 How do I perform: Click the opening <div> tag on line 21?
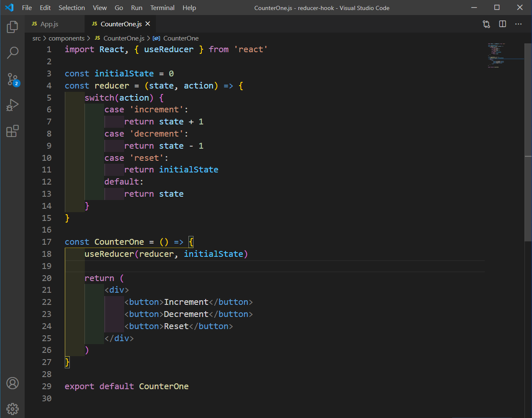[117, 290]
